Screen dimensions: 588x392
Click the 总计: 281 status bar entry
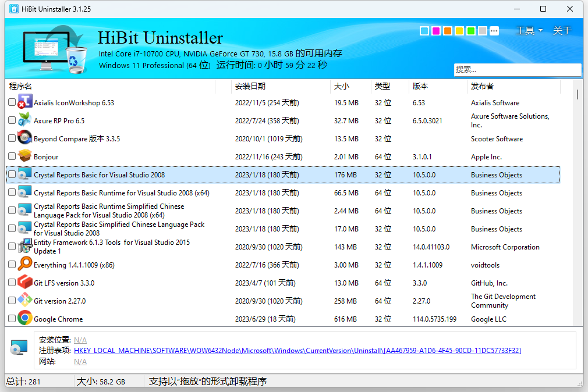(23, 382)
